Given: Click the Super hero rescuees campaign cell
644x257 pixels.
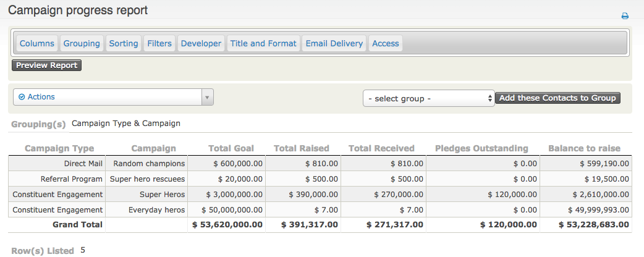Looking at the screenshot, I should 147,179.
